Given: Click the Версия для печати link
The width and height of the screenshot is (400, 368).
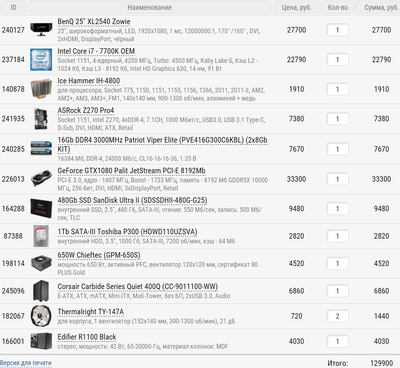Looking at the screenshot, I should coord(26,363).
